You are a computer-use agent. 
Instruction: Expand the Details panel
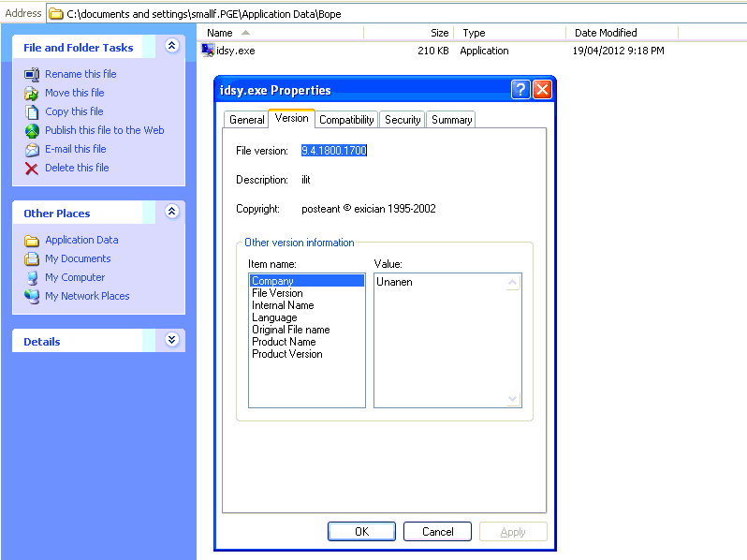point(172,339)
